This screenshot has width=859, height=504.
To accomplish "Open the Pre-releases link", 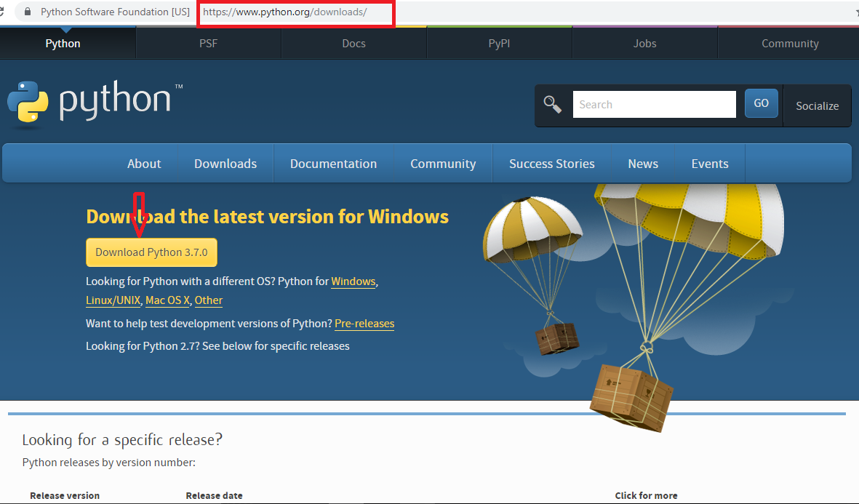I will pos(364,324).
